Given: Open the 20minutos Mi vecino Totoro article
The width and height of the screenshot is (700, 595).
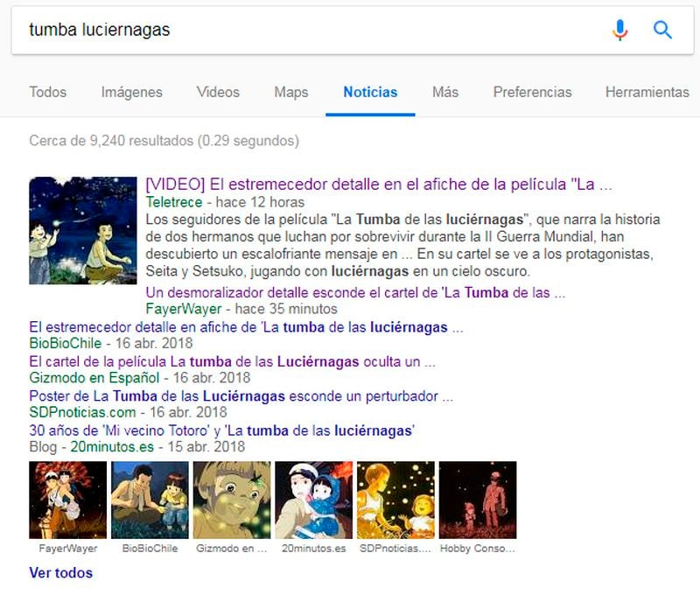Looking at the screenshot, I should click(x=222, y=430).
